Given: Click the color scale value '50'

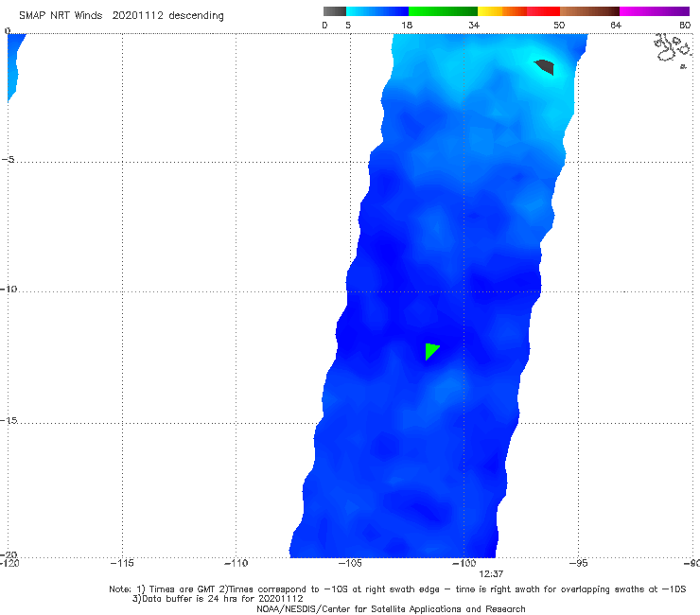Looking at the screenshot, I should tap(559, 26).
